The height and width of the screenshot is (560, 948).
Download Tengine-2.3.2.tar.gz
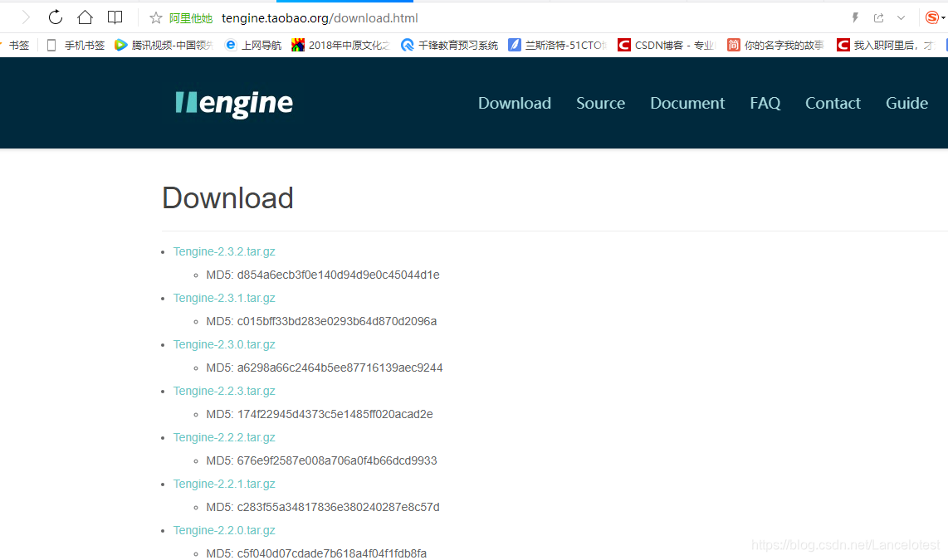tap(223, 251)
